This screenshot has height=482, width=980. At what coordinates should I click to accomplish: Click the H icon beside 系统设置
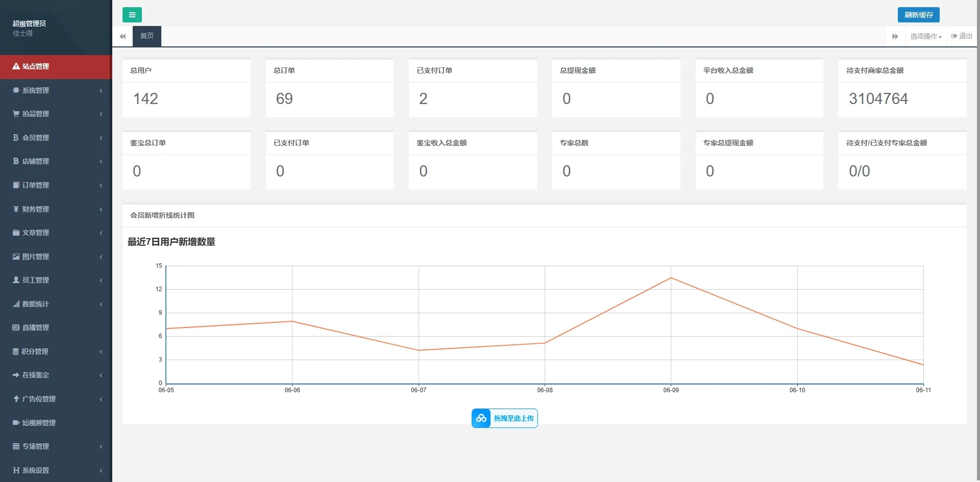point(16,470)
